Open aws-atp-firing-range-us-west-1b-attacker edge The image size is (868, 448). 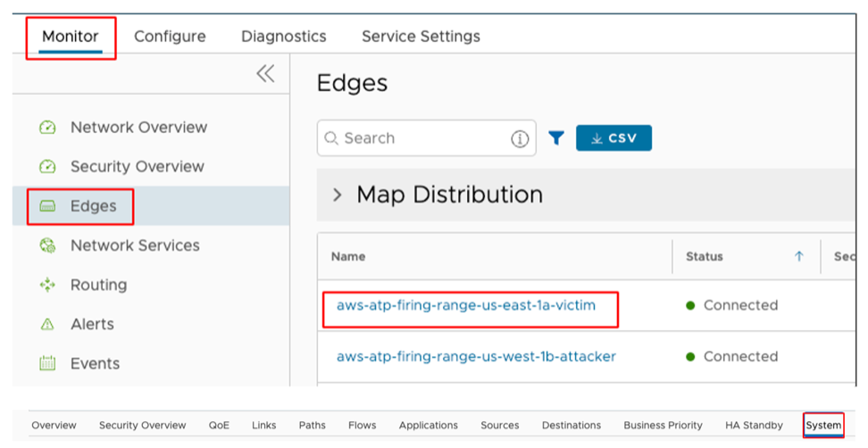[x=476, y=356]
